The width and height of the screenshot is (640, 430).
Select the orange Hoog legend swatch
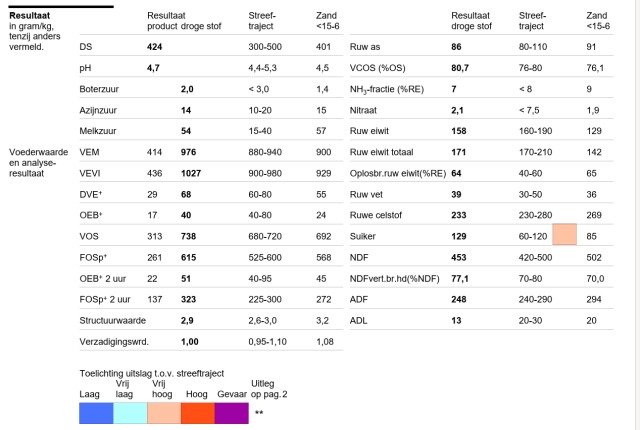[198, 413]
